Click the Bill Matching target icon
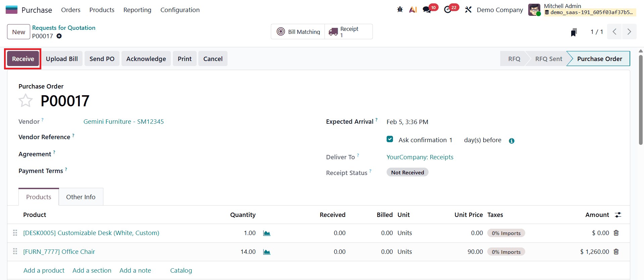Screen dimensions: 644x280 (281, 32)
